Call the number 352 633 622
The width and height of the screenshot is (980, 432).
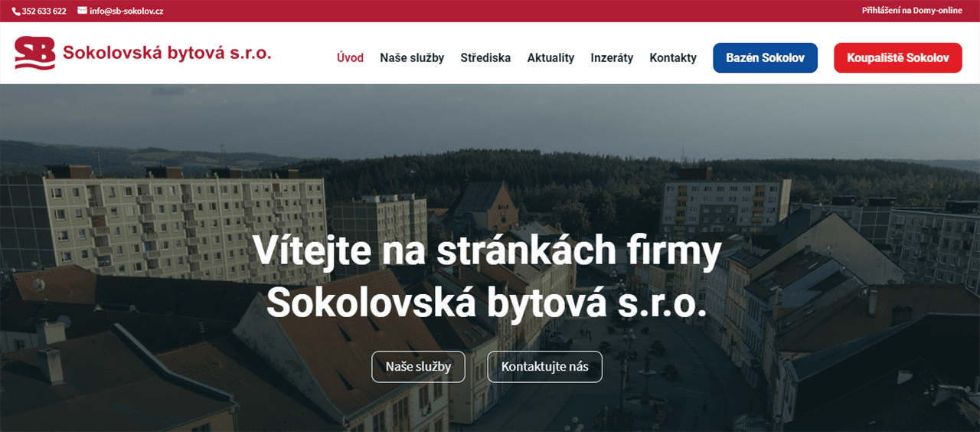[44, 11]
